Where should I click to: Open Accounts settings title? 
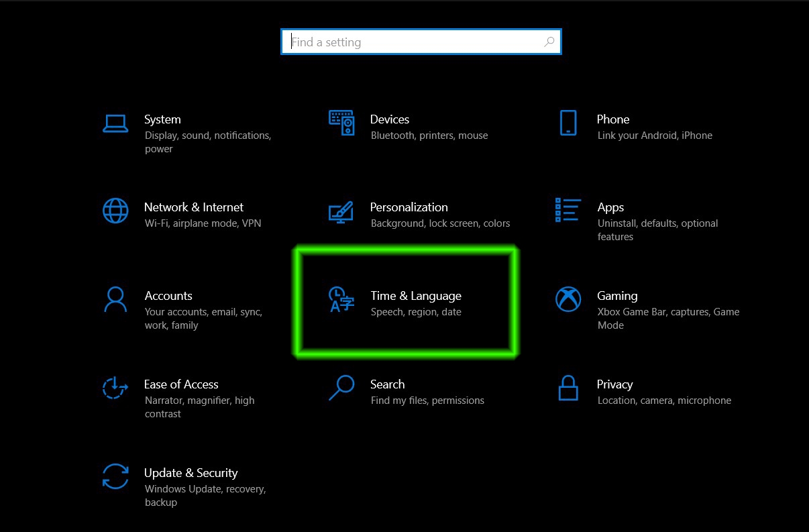coord(168,296)
